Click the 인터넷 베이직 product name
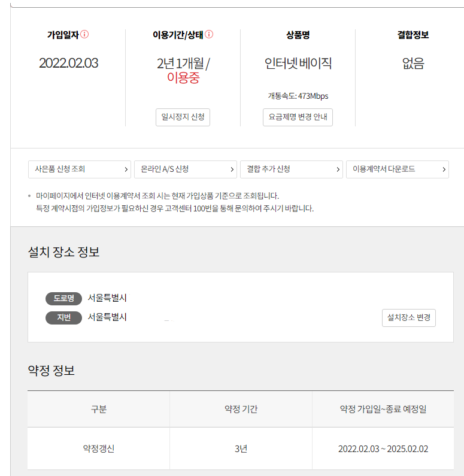This screenshot has height=476, width=464. click(298, 63)
